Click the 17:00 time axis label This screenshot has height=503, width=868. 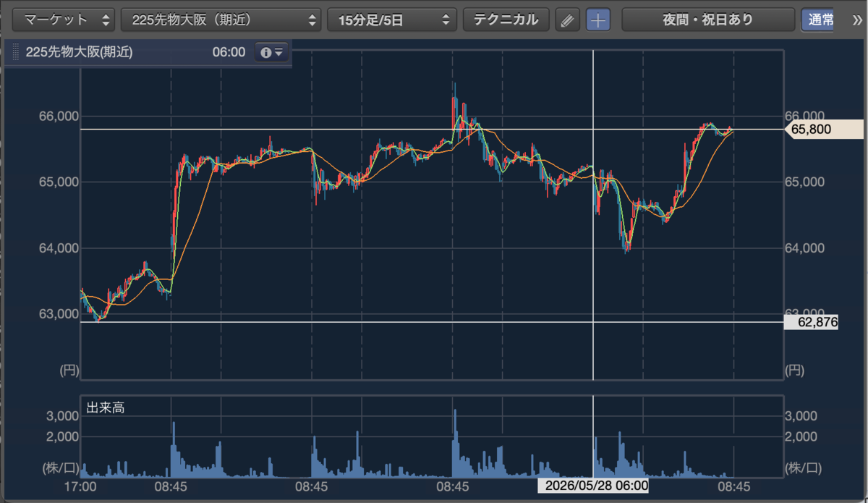pyautogui.click(x=79, y=486)
